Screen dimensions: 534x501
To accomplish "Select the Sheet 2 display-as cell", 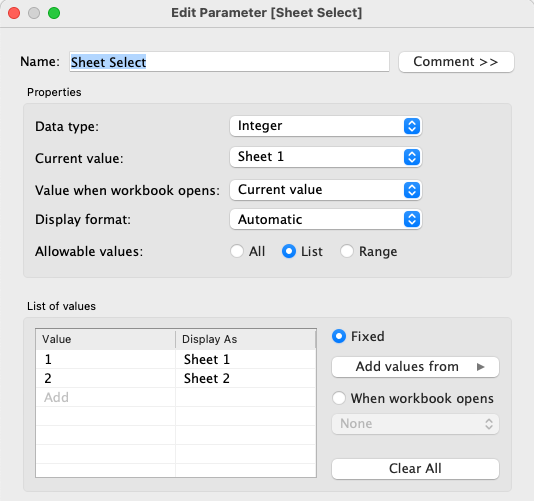I will [246, 378].
